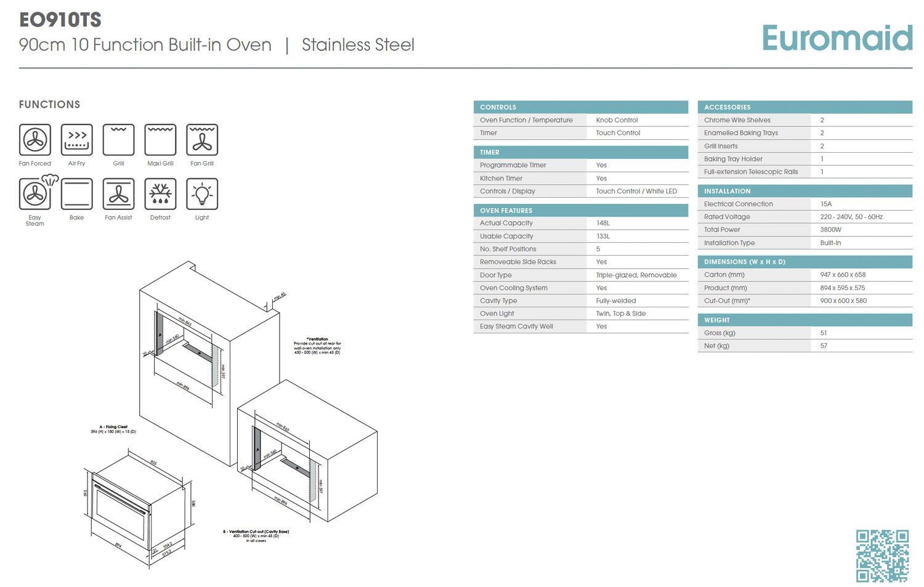Image resolution: width=924 pixels, height=587 pixels.
Task: Click the CONTROLS section header
Action: click(580, 107)
